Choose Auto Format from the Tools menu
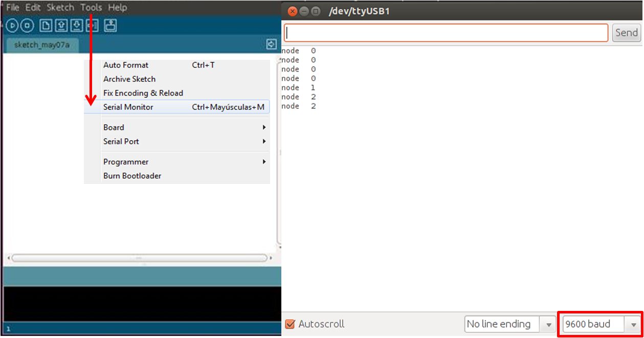The image size is (644, 338). tap(177, 65)
